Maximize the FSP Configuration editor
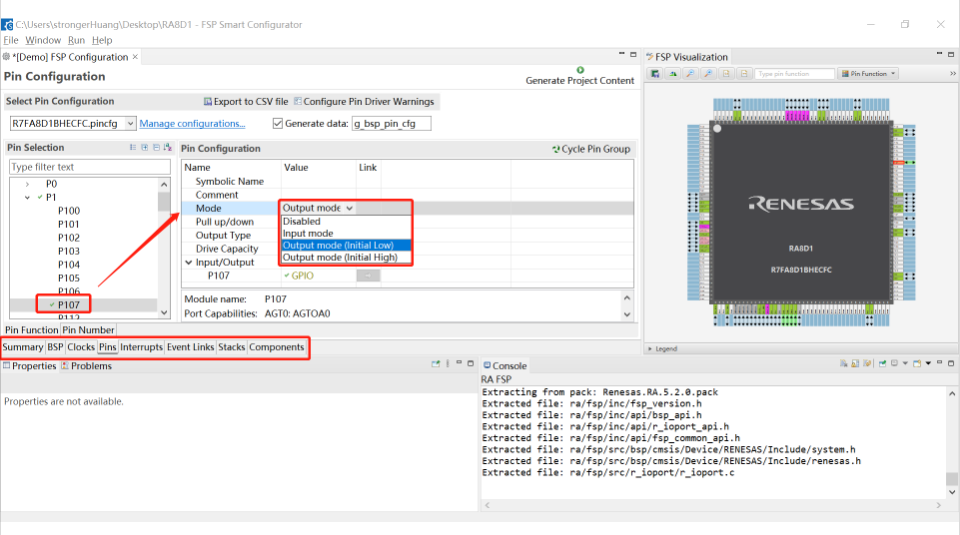 (633, 54)
